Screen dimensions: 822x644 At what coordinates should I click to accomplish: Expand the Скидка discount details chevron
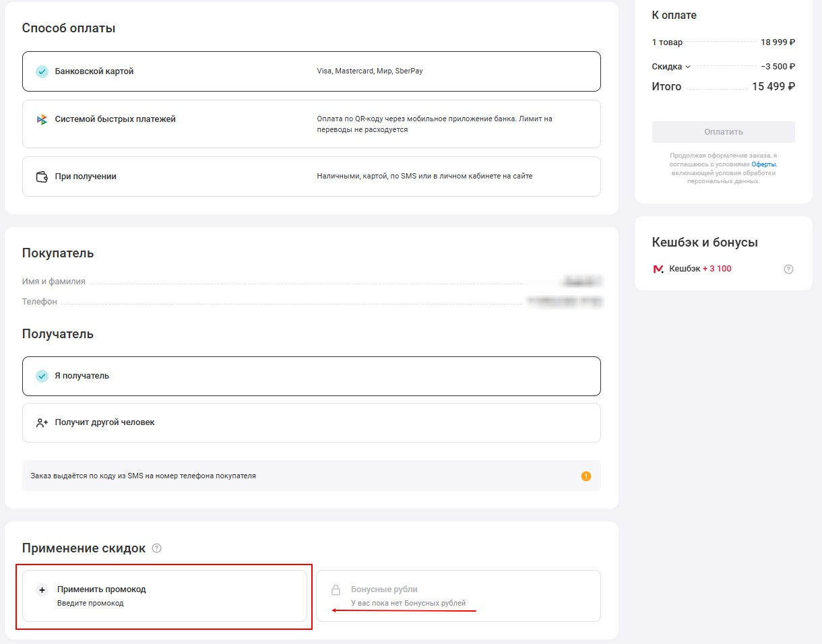688,67
